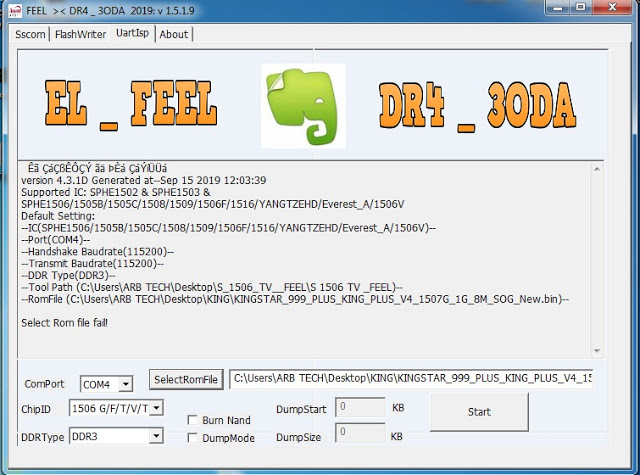
Task: Click the 'Supported IC: SPHE1502' log line
Action: click(116, 192)
